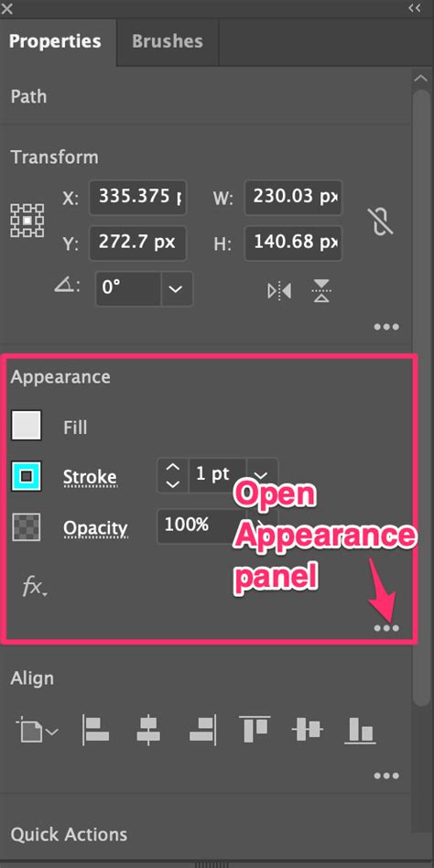Click the underlined Stroke label link
Image resolution: width=434 pixels, height=868 pixels.
91,477
